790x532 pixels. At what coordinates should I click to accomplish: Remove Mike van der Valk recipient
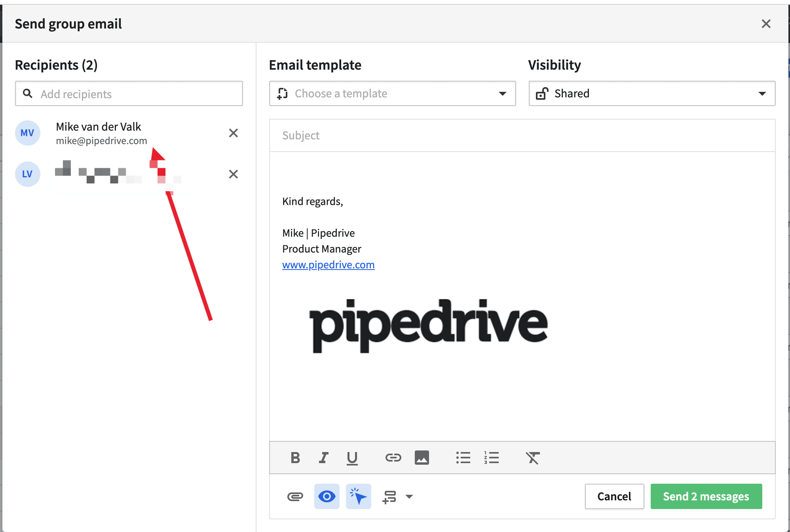[x=234, y=133]
